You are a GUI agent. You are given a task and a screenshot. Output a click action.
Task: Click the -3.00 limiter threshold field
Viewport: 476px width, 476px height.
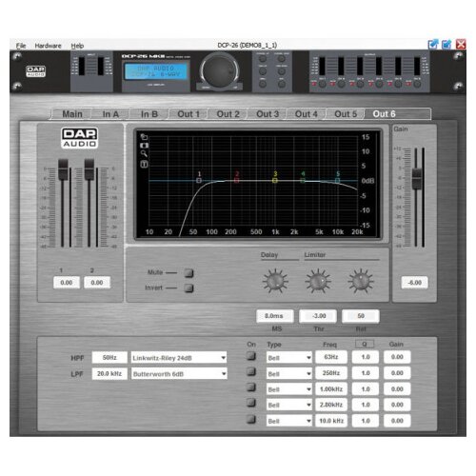[318, 316]
